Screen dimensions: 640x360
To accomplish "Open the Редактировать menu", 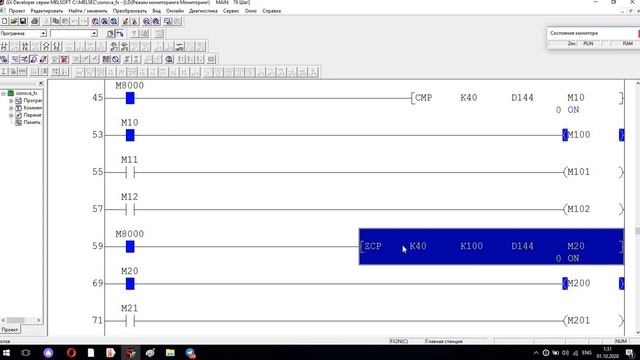I will click(47, 11).
